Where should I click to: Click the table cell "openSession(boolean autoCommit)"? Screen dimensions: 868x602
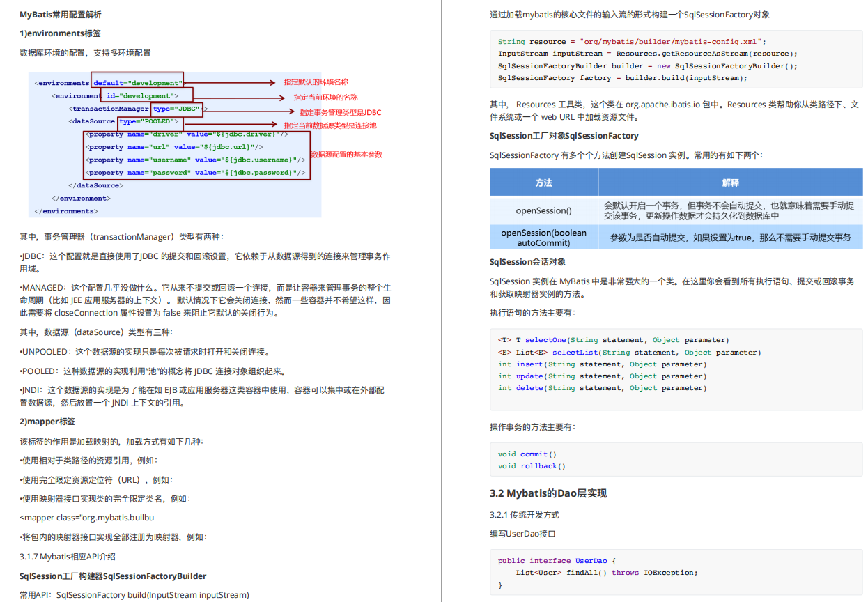(544, 238)
